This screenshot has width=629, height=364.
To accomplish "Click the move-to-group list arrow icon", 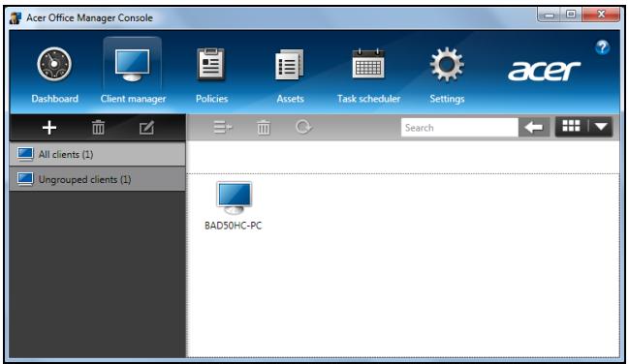I will point(223,128).
